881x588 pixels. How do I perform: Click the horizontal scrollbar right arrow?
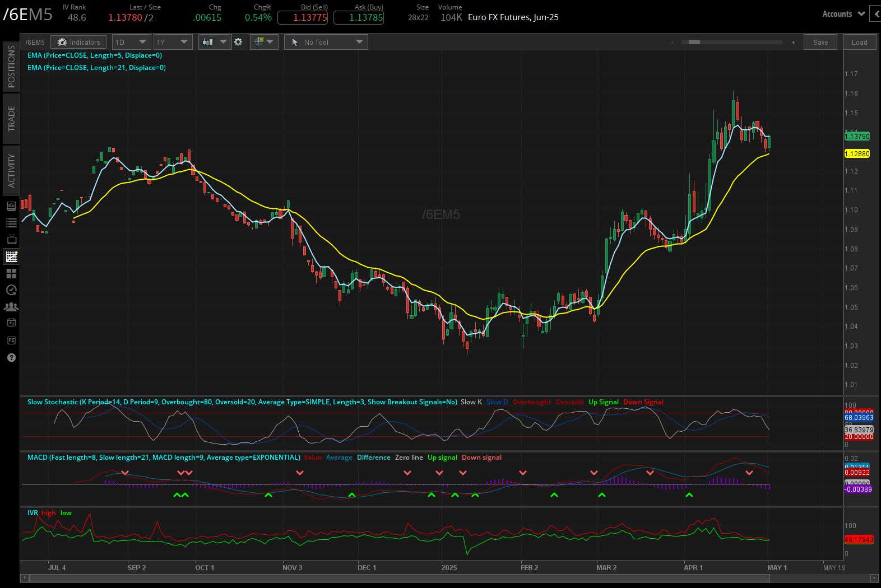pos(874,577)
